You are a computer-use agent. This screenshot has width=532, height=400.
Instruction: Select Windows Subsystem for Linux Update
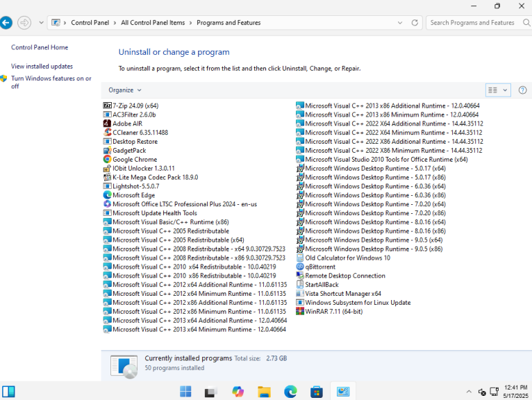[x=354, y=302]
